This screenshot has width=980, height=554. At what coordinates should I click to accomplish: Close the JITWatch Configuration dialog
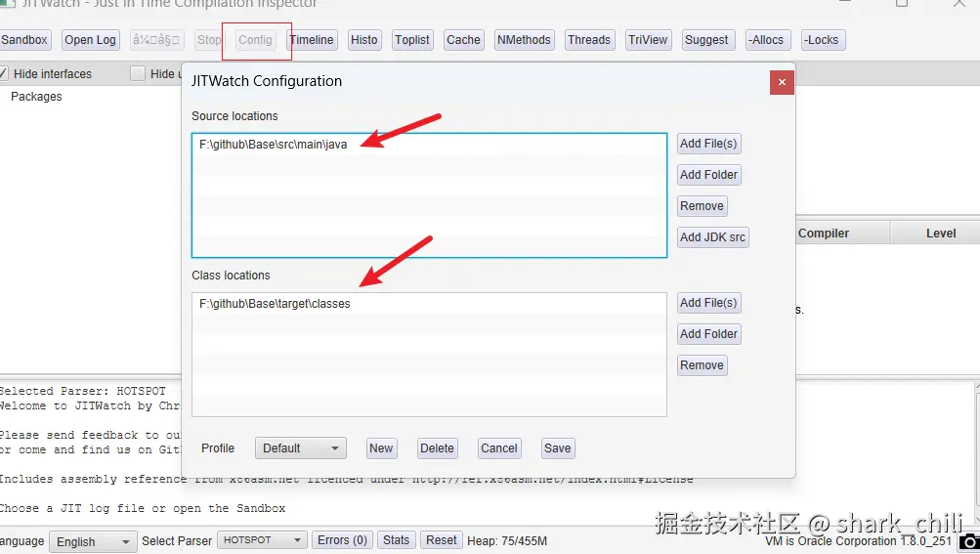782,82
